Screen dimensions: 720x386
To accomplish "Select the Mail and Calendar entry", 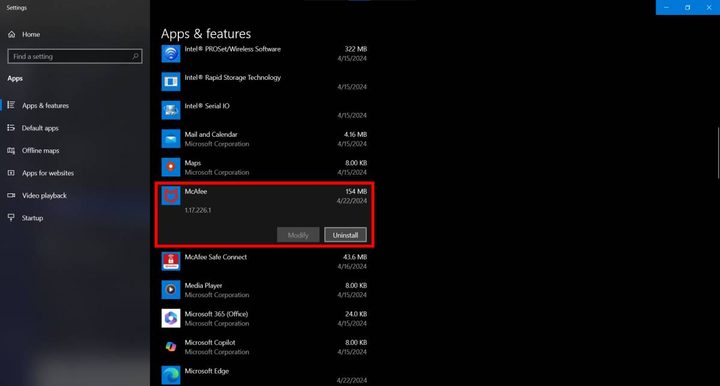I will 264,139.
